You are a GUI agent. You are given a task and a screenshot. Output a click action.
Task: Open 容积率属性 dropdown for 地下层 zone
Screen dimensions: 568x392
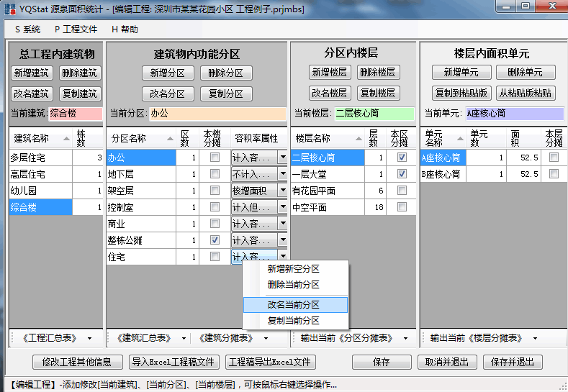tap(283, 174)
